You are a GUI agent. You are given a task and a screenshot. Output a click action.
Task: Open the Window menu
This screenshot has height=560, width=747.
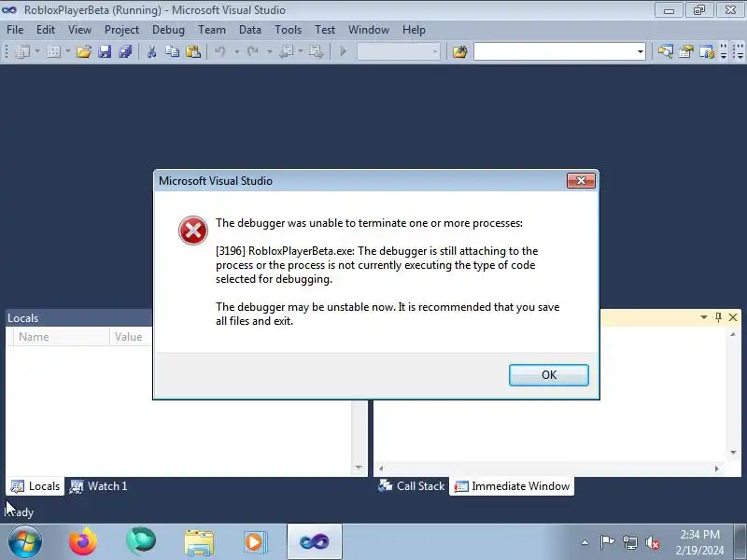coord(369,30)
